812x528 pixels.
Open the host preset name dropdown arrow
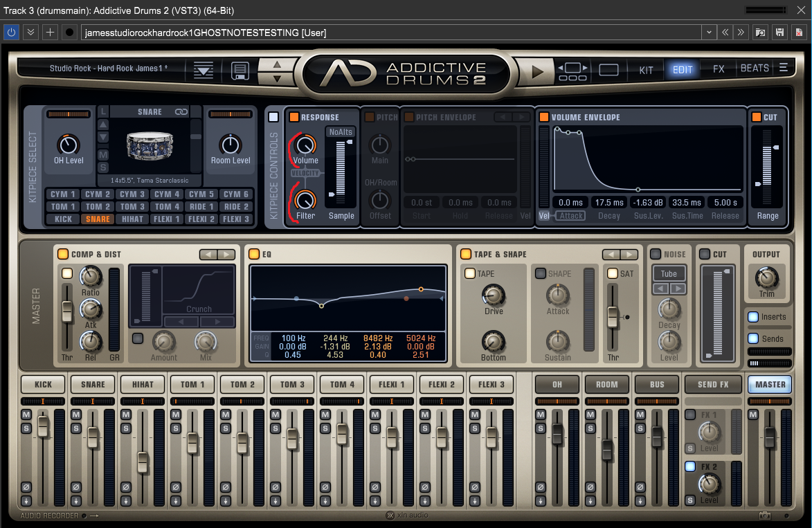(709, 32)
